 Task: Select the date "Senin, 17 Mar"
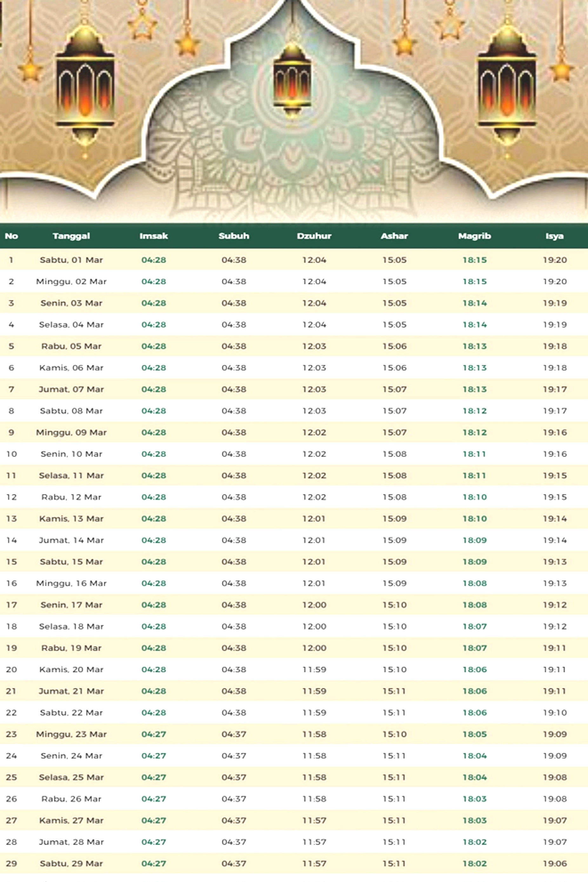tap(71, 605)
